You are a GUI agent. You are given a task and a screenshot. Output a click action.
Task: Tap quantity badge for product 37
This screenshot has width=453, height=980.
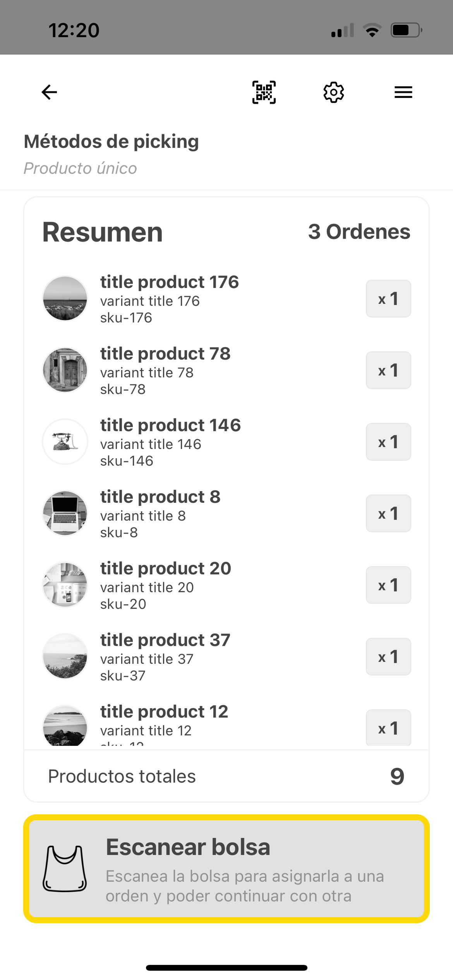tap(388, 656)
